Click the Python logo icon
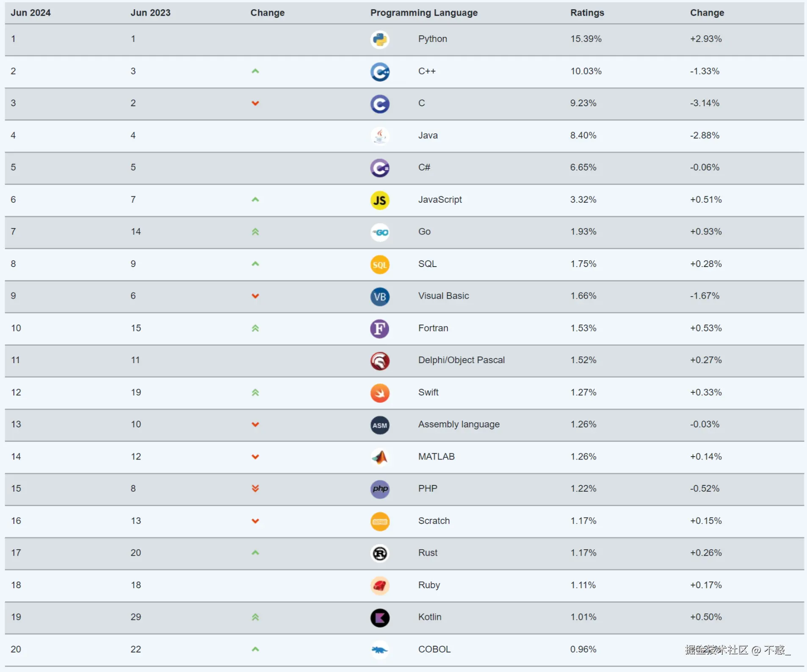 (x=379, y=39)
